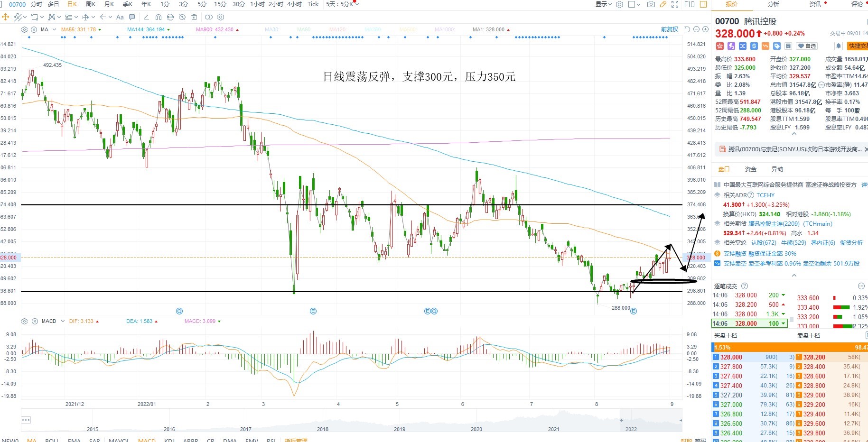This screenshot has height=442, width=868.
Task: Switch to the 周K weekly chart
Action: pos(91,4)
